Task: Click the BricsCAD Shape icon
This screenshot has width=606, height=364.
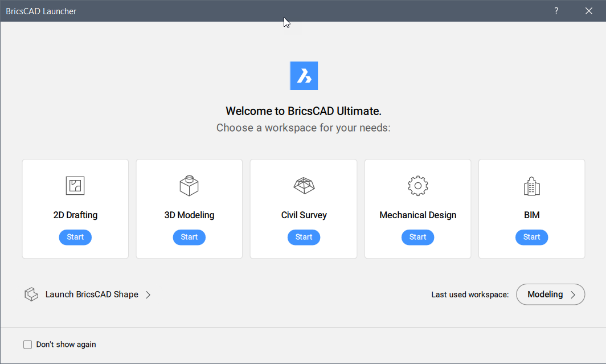Action: [x=31, y=295]
